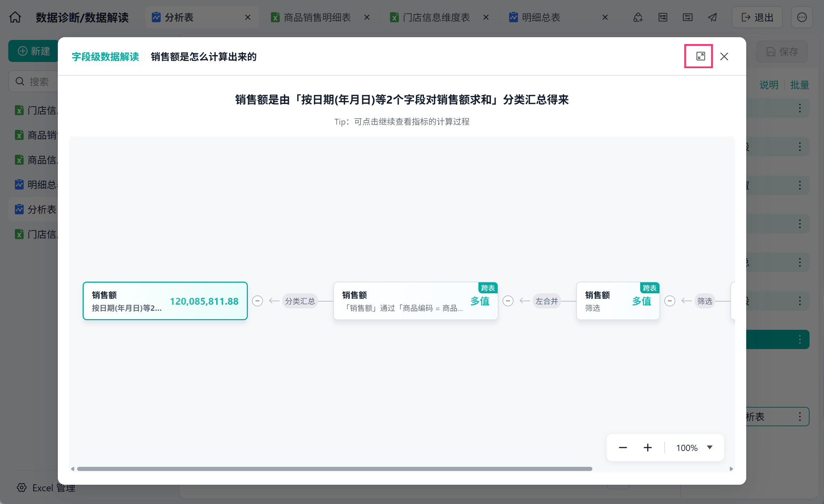Collapse node before the 筛选 label
Image resolution: width=824 pixels, height=504 pixels.
(669, 301)
